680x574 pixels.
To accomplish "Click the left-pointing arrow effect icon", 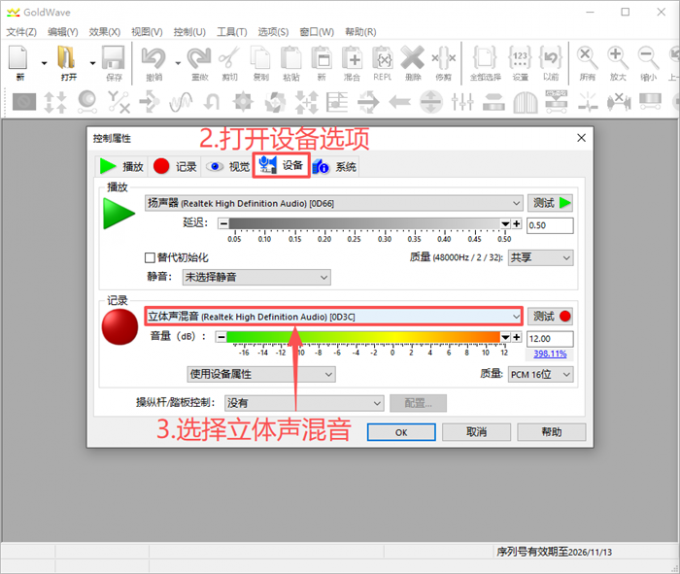I will pos(400,102).
